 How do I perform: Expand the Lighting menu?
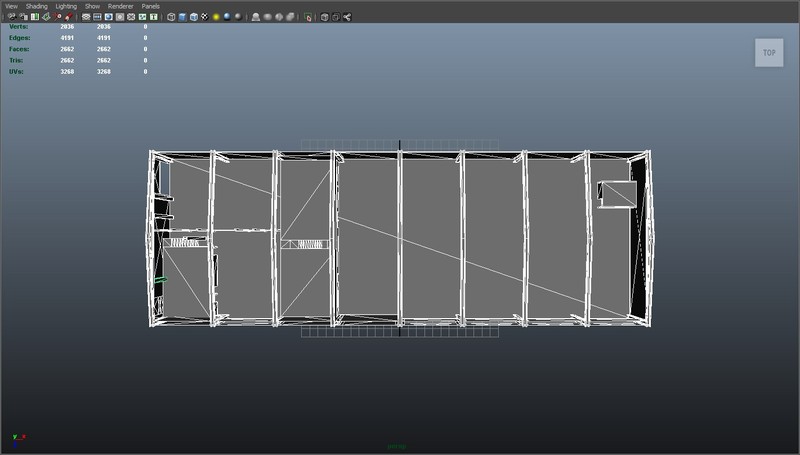pyautogui.click(x=65, y=6)
